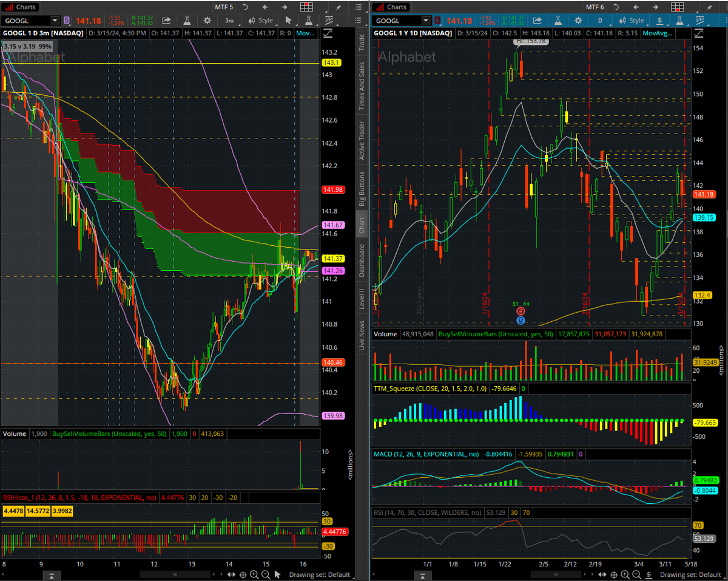The width and height of the screenshot is (728, 581).
Task: Click undo arrow in left chart header
Action: [244, 7]
